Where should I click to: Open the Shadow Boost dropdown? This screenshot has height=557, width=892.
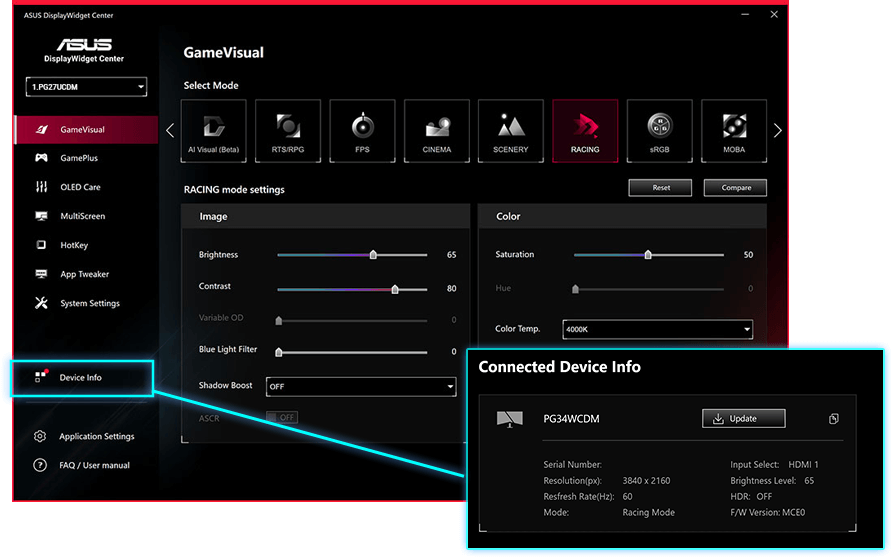pyautogui.click(x=361, y=386)
